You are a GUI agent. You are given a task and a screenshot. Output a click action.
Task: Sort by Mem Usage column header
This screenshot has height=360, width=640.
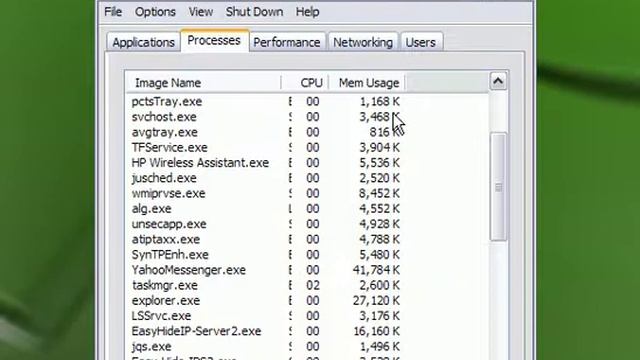coord(367,83)
